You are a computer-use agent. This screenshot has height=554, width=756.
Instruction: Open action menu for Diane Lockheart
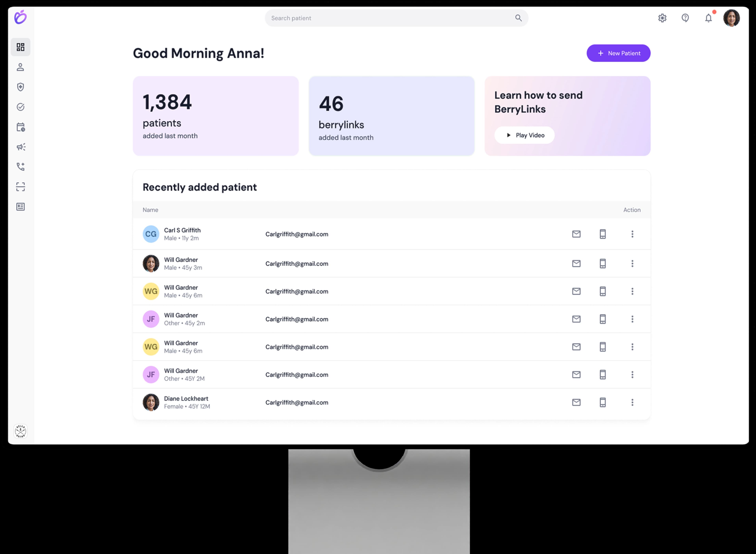(633, 402)
